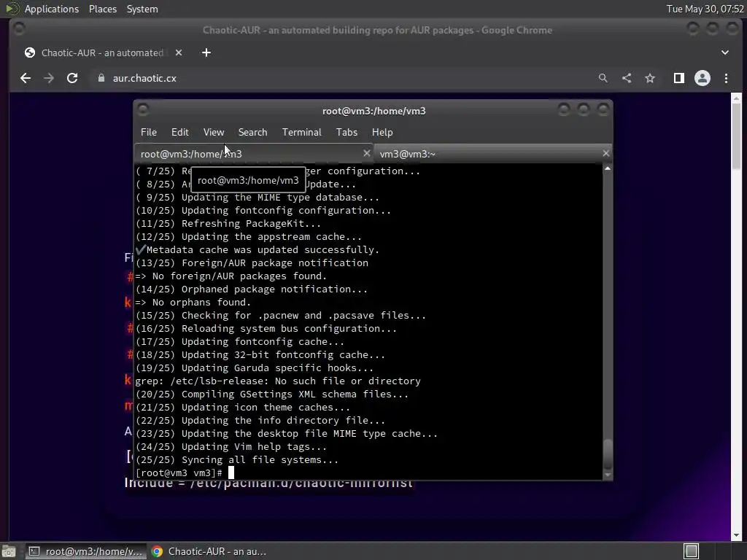Click the terminal scrollbar thumb
747x560 pixels.
[x=608, y=455]
